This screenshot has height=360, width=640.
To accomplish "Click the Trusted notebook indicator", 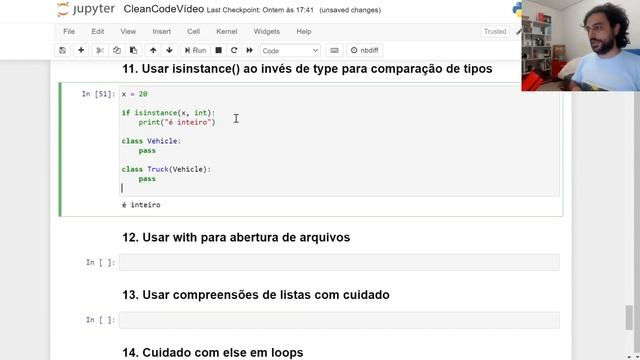I will pos(495,31).
